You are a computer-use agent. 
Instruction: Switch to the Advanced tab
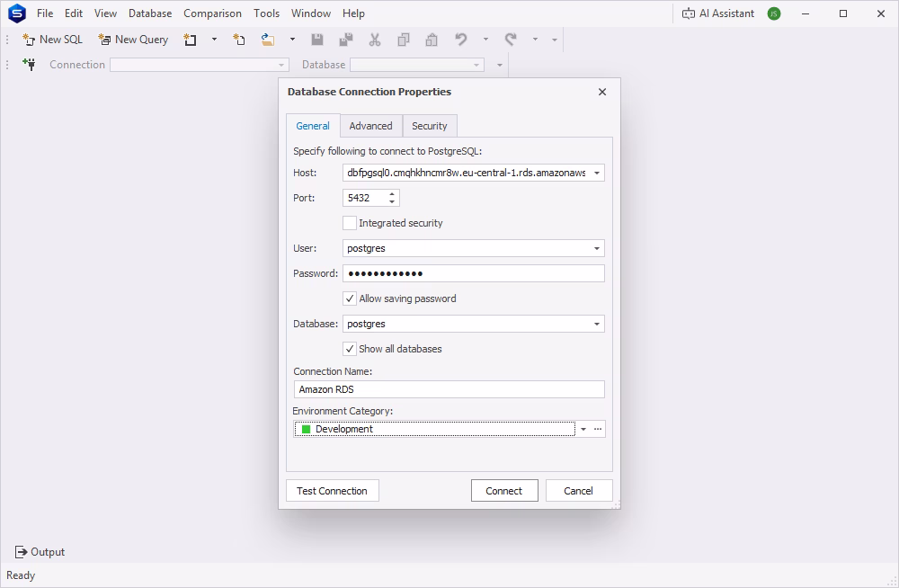pyautogui.click(x=371, y=126)
